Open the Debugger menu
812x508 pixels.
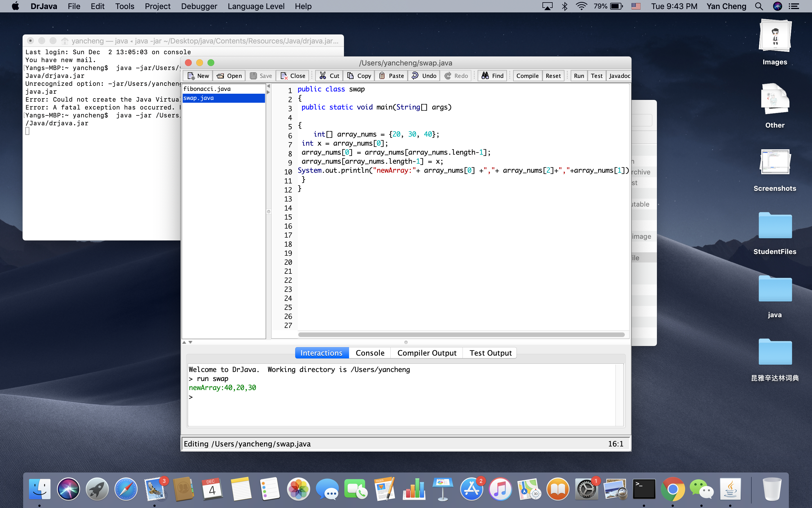point(199,6)
